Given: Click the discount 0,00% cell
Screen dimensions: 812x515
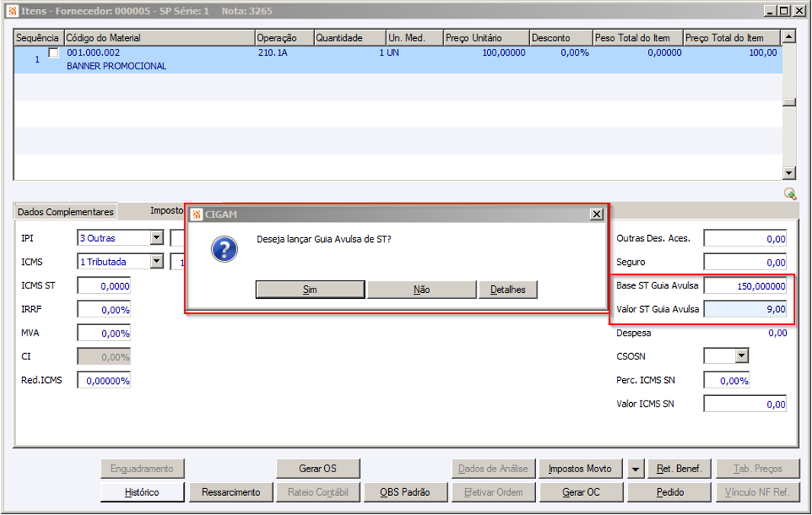Looking at the screenshot, I should [574, 53].
